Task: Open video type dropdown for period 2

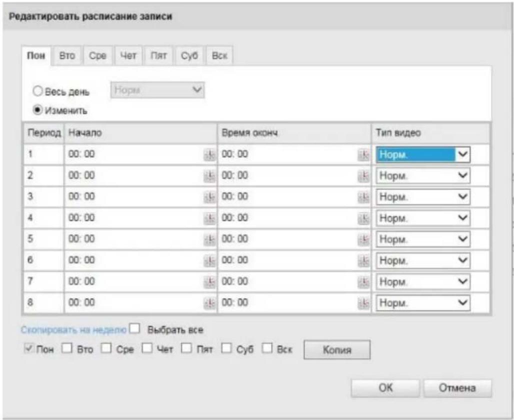Action: pos(423,176)
